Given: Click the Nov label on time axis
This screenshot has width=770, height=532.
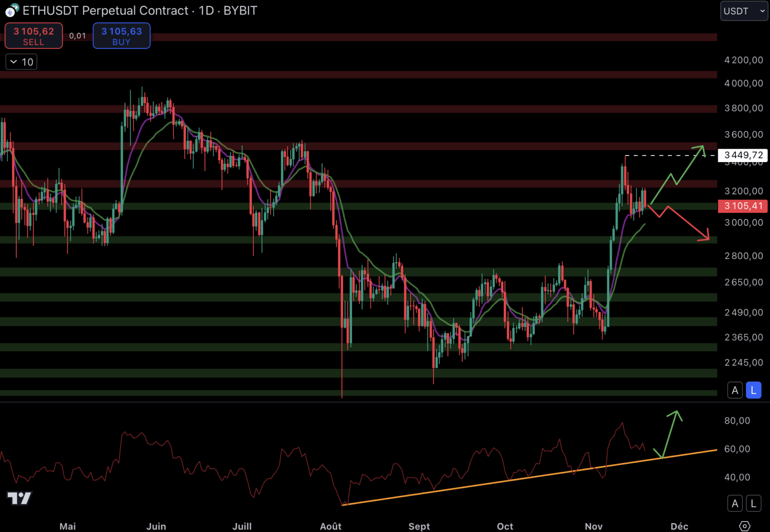Looking at the screenshot, I should [x=594, y=526].
